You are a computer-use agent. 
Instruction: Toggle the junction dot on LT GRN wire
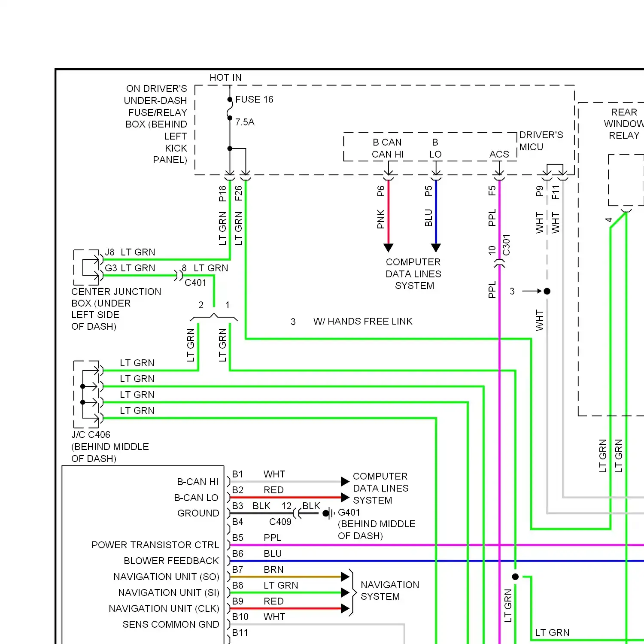pyautogui.click(x=515, y=577)
